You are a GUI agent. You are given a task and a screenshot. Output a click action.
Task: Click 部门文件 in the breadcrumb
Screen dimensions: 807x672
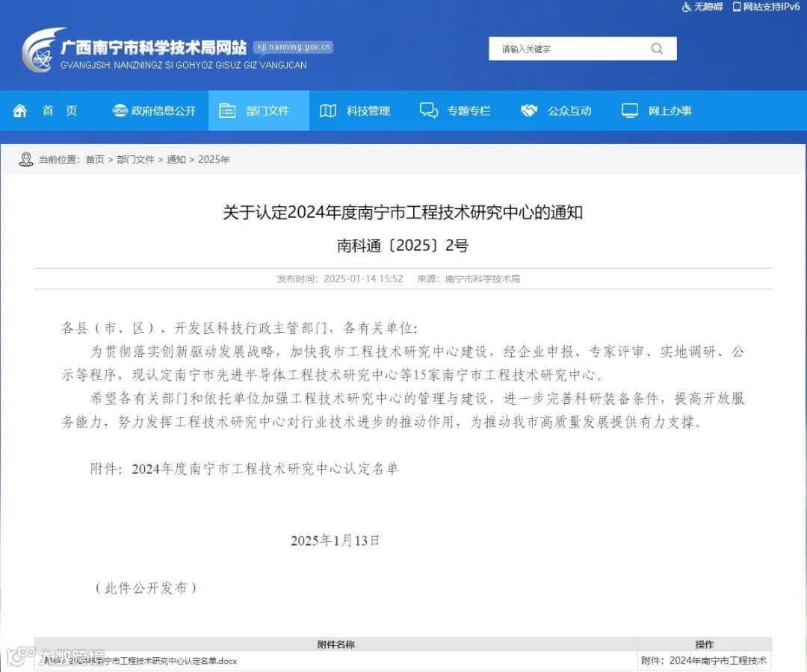click(x=135, y=159)
